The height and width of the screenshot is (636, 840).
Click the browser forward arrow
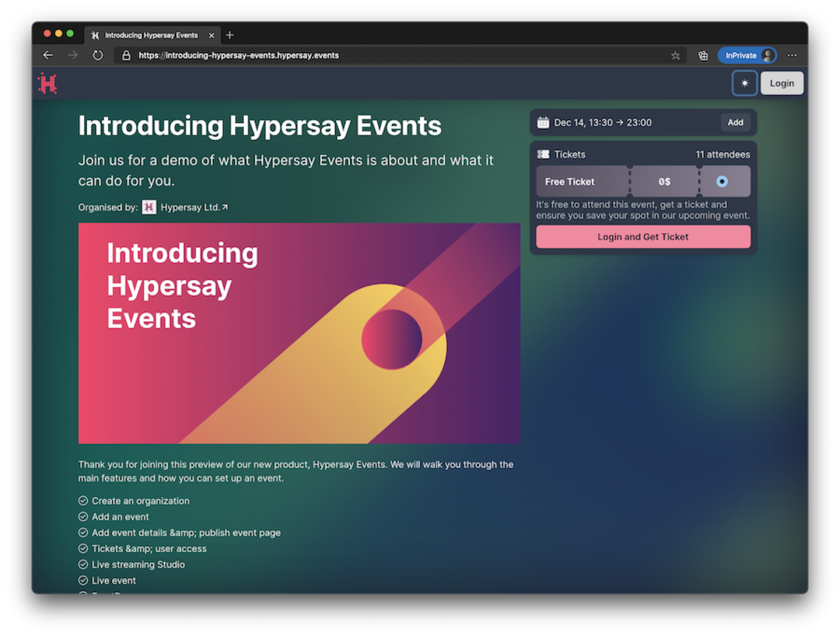click(x=73, y=55)
